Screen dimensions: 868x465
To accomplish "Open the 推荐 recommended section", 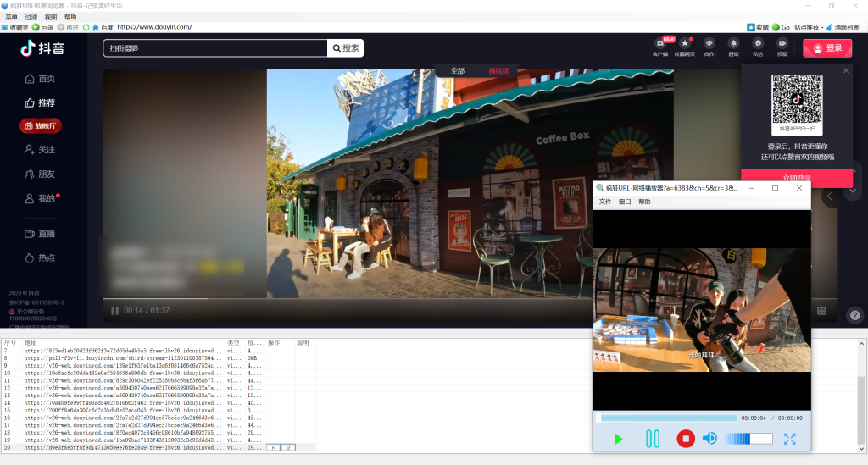I will [40, 102].
